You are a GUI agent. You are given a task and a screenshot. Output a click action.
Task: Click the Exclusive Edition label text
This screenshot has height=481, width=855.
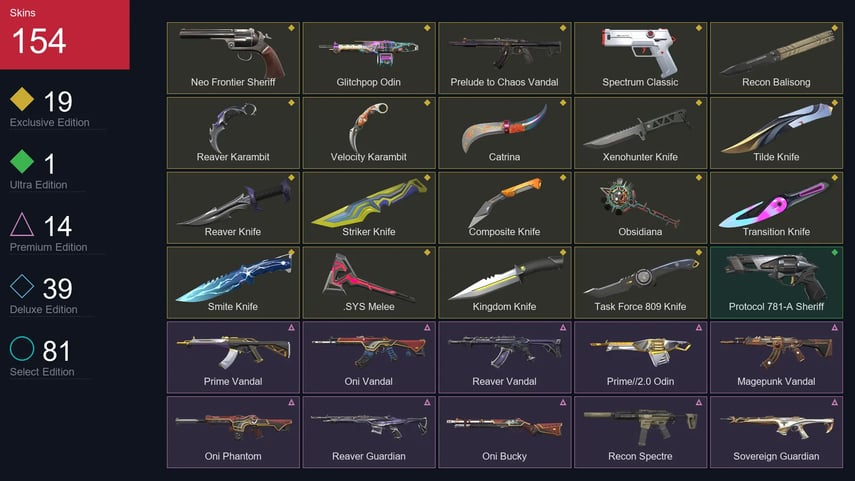(x=50, y=123)
